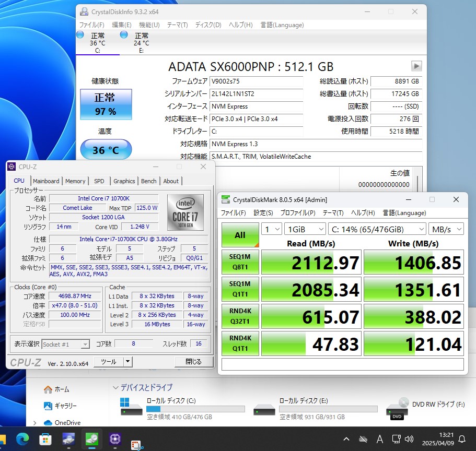Switch to CrystalDiskMark in the taskbar
The height and width of the screenshot is (451, 476).
point(91,439)
